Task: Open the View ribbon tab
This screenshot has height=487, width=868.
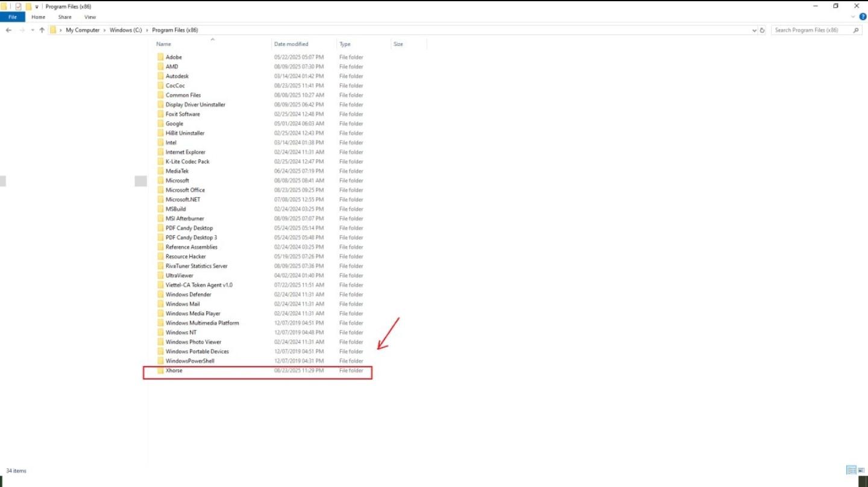Action: coord(90,17)
